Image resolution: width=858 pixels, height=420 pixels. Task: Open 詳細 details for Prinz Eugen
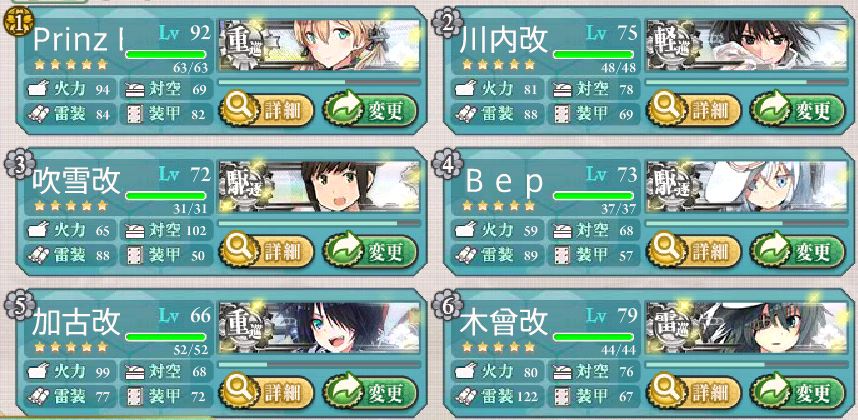[x=266, y=110]
